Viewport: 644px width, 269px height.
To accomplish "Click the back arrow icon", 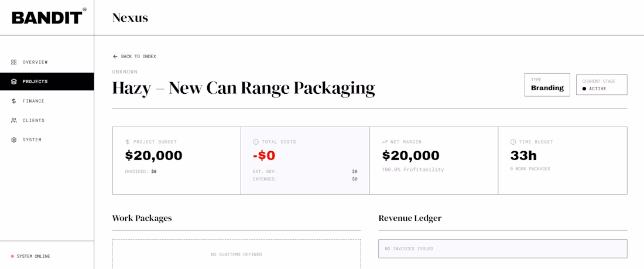I will pos(115,56).
